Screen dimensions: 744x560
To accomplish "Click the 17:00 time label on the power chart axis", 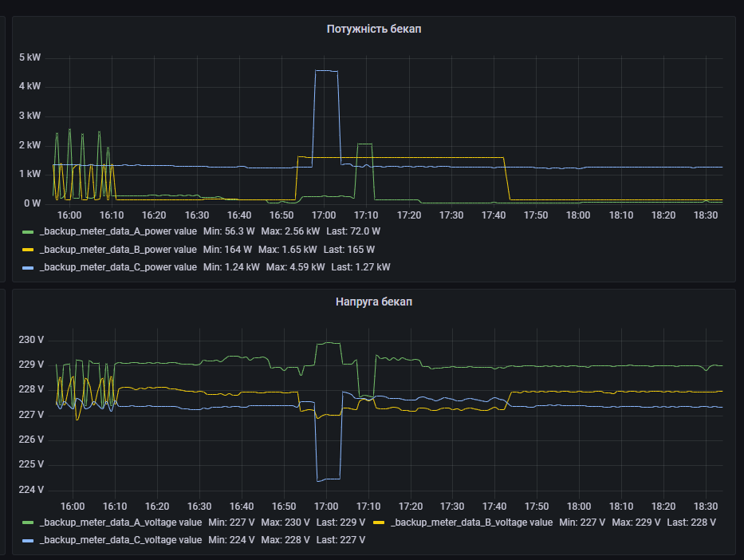I will [324, 215].
